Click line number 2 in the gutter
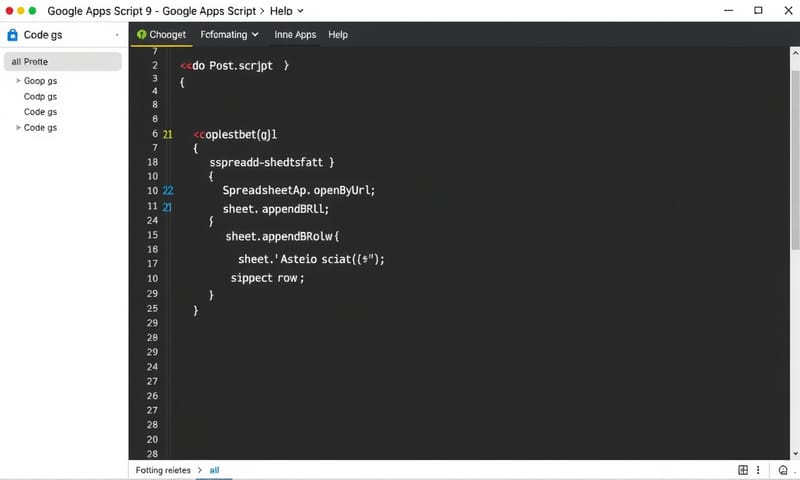 point(155,65)
